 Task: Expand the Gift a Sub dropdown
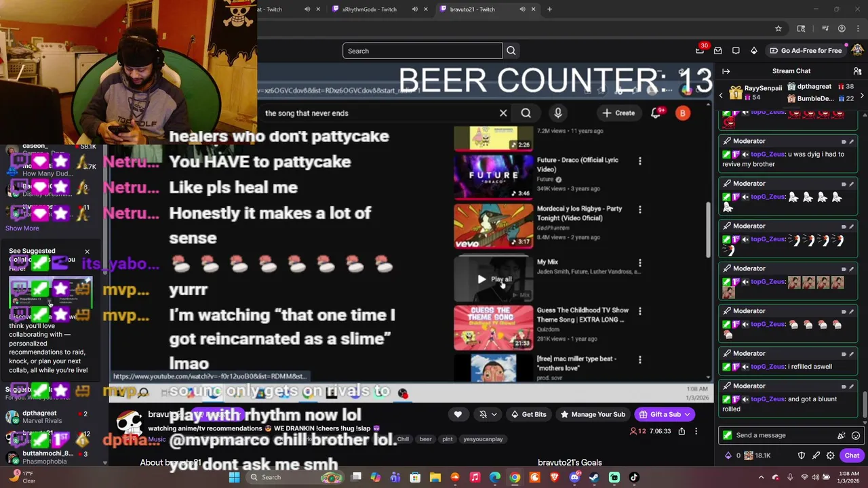point(687,414)
